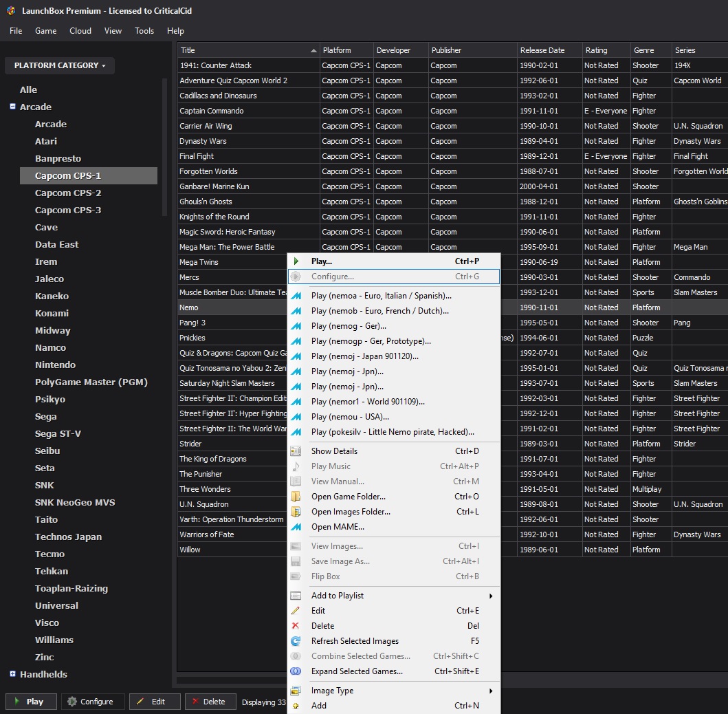The image size is (728, 714).
Task: Expand the Add to Playlist submenu arrow
Action: [491, 596]
